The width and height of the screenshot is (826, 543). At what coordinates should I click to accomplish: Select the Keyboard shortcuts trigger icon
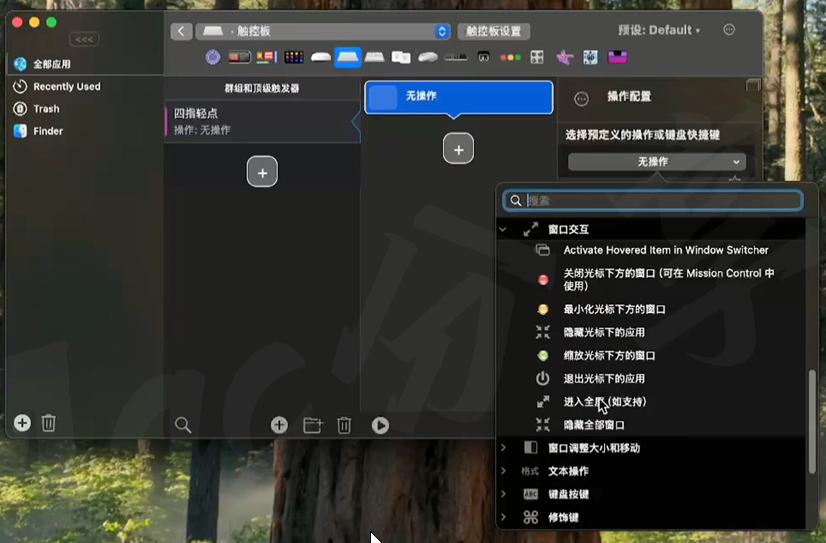pos(375,57)
